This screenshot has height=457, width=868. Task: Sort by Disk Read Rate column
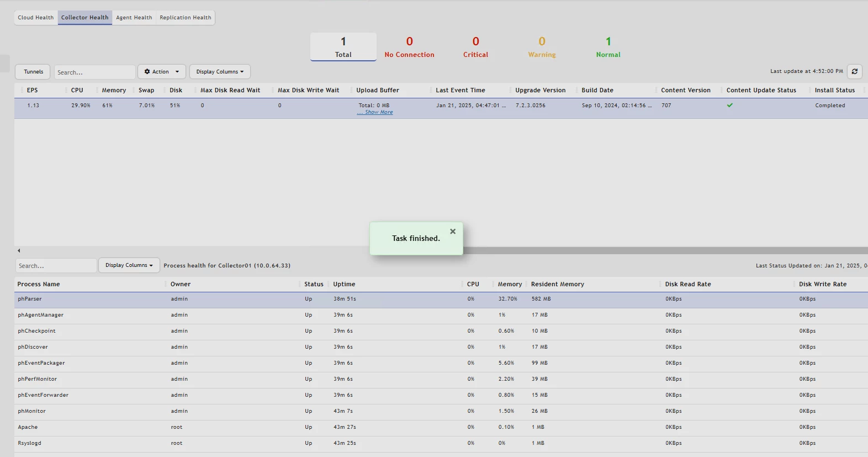coord(688,284)
